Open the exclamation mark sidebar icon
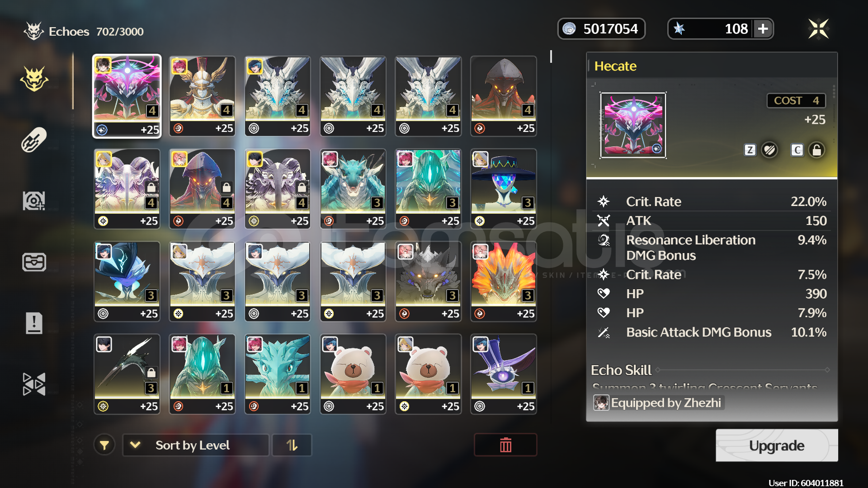The width and height of the screenshot is (868, 488). click(34, 323)
